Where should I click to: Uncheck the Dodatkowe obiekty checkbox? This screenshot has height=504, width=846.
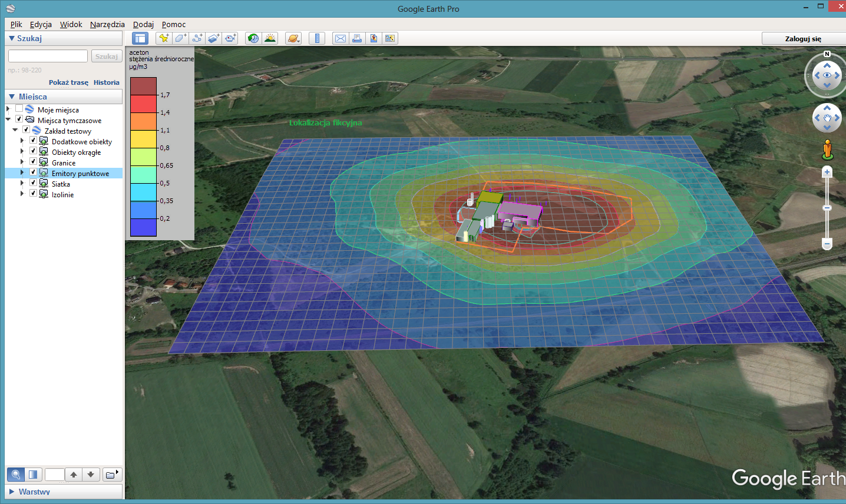(33, 141)
